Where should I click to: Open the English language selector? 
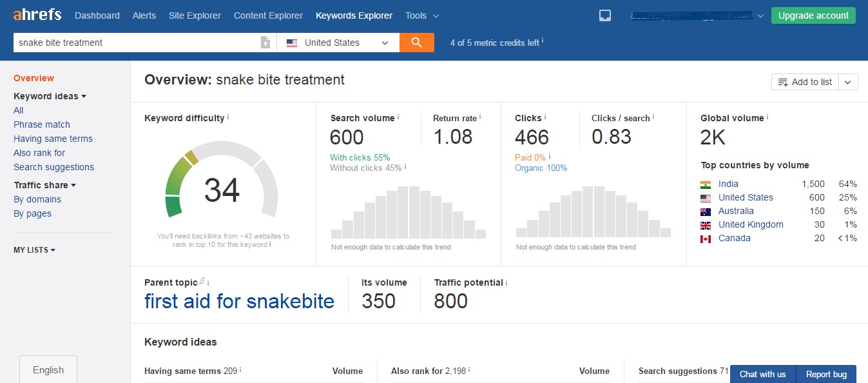click(48, 369)
